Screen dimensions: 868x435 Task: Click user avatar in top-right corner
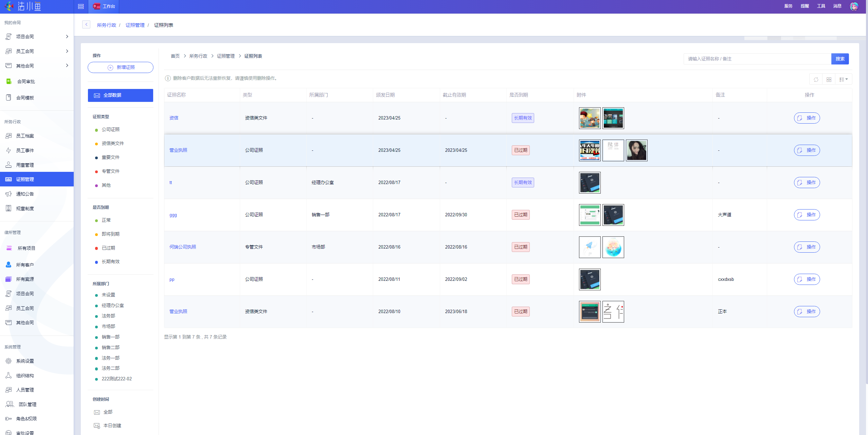pos(854,6)
